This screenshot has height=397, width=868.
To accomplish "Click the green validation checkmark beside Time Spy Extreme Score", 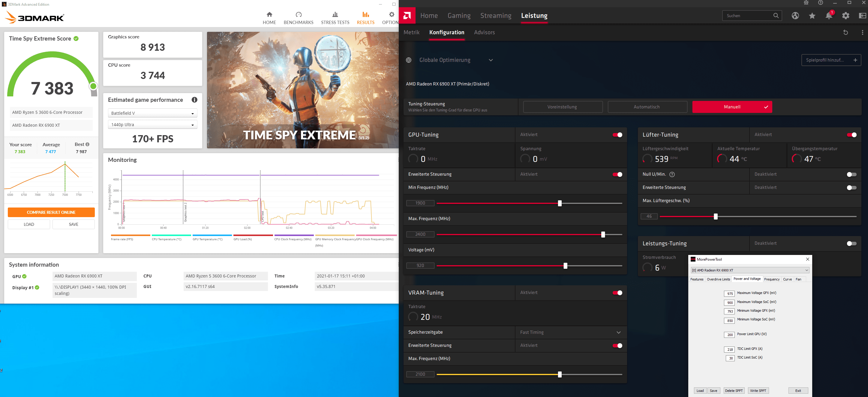I will [76, 38].
